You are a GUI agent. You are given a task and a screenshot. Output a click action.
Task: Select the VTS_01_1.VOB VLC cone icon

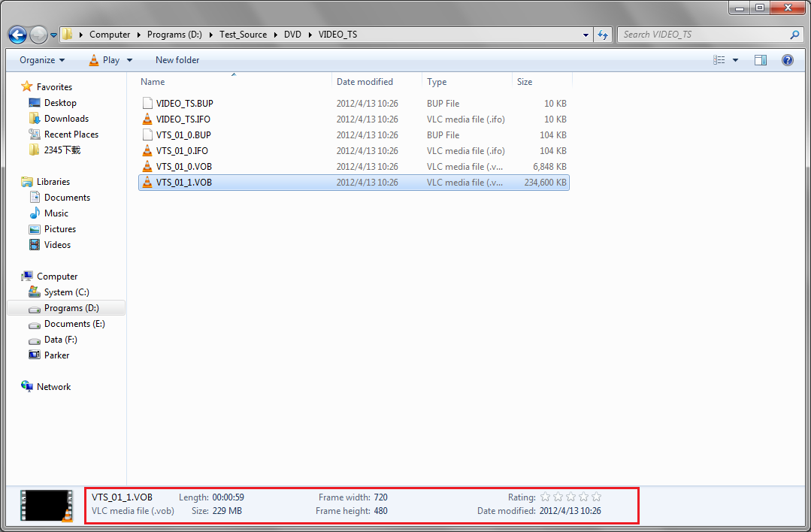[x=147, y=183]
